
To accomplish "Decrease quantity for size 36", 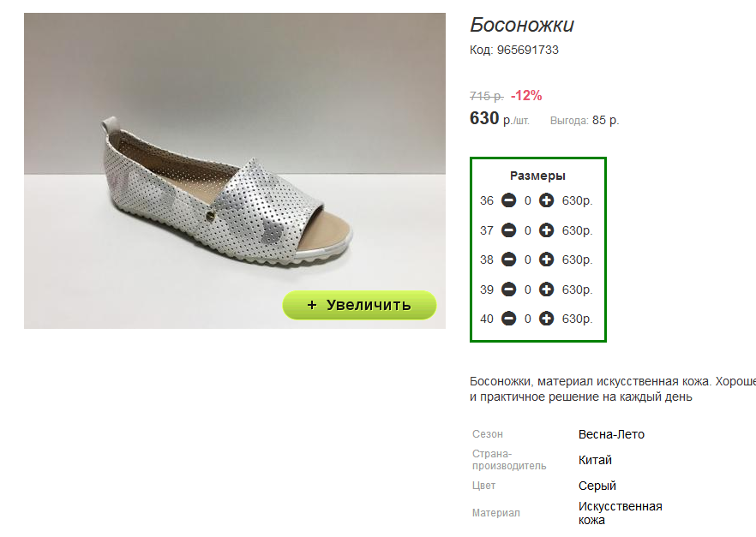I will pos(508,200).
